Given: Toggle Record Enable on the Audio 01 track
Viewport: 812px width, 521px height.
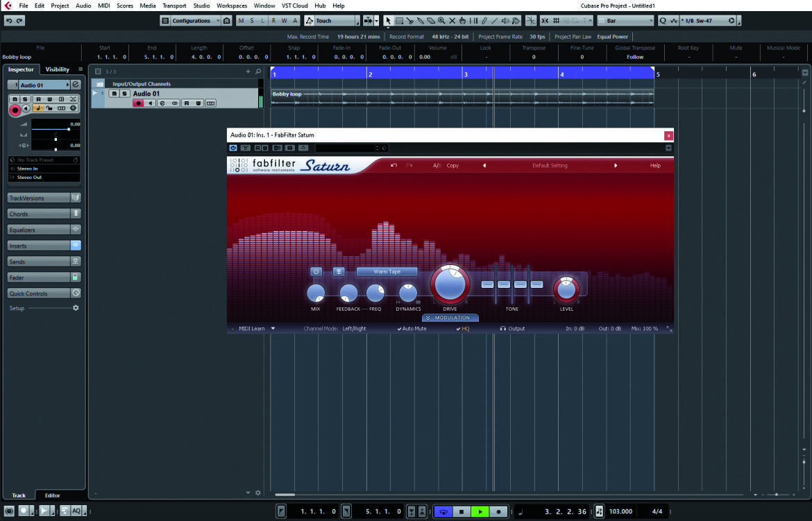Looking at the screenshot, I should coord(138,103).
